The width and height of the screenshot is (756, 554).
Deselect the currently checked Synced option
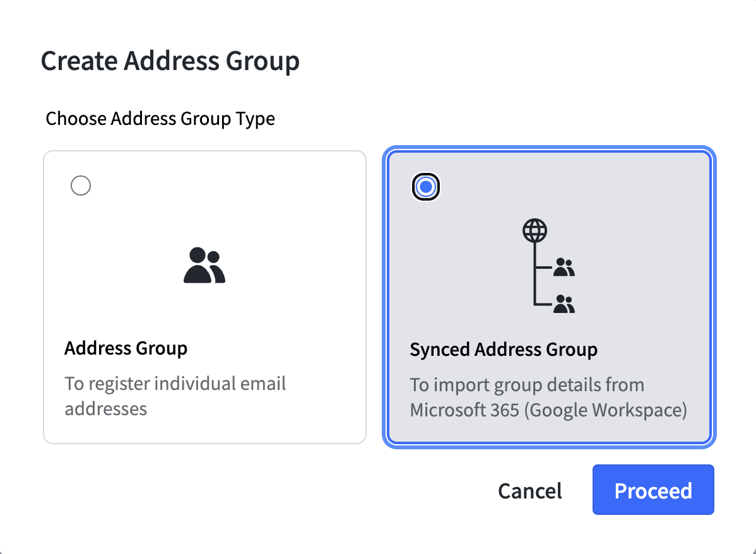425,186
